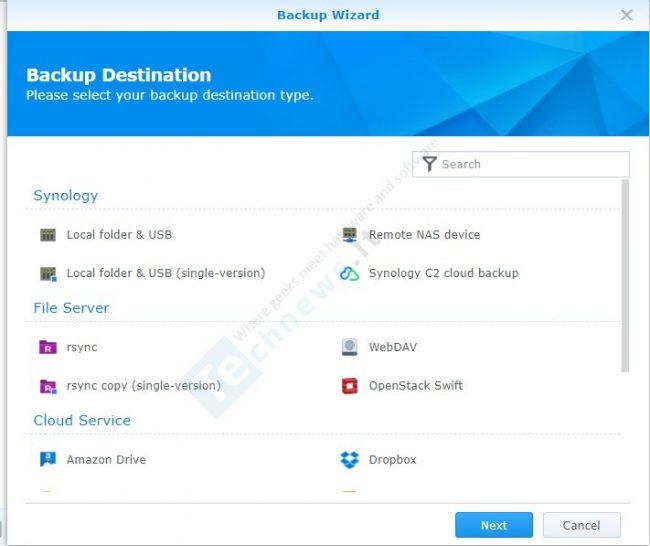Click the filter funnel icon in search
Image resolution: width=650 pixels, height=546 pixels.
click(429, 164)
